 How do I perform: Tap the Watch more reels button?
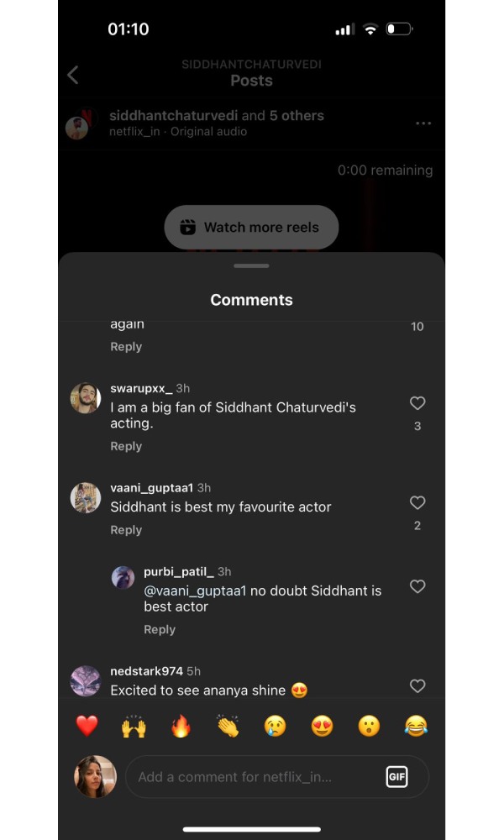point(251,227)
